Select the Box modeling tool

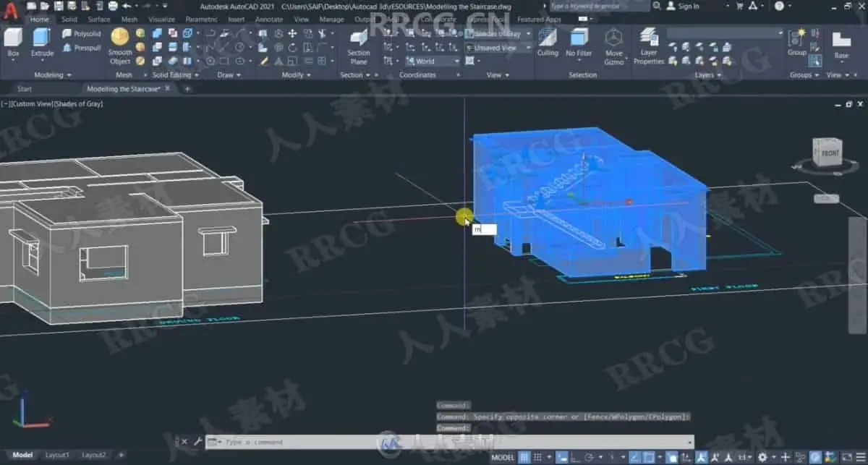13,42
